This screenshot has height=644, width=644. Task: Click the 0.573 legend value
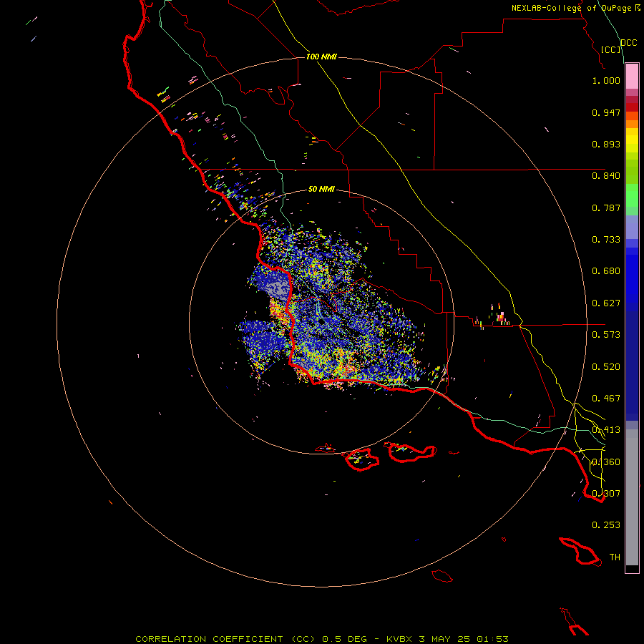(x=606, y=335)
